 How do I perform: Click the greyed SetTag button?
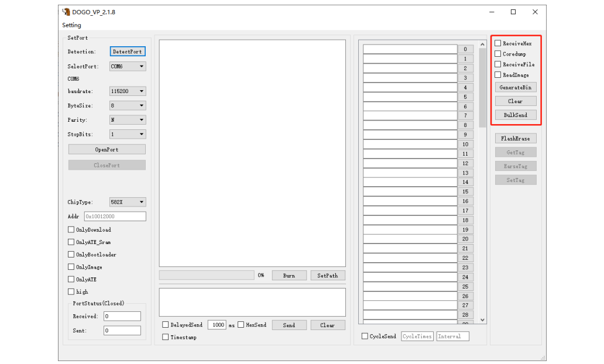pyautogui.click(x=516, y=180)
